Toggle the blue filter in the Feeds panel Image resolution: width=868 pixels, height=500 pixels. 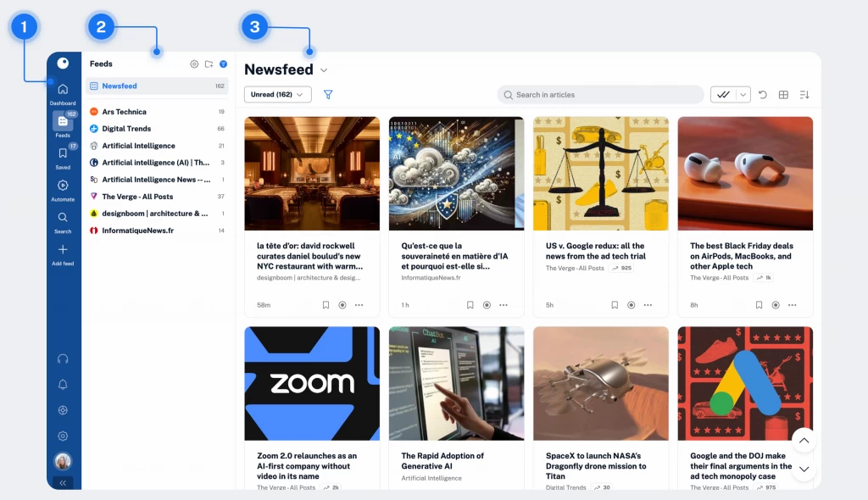pos(223,64)
